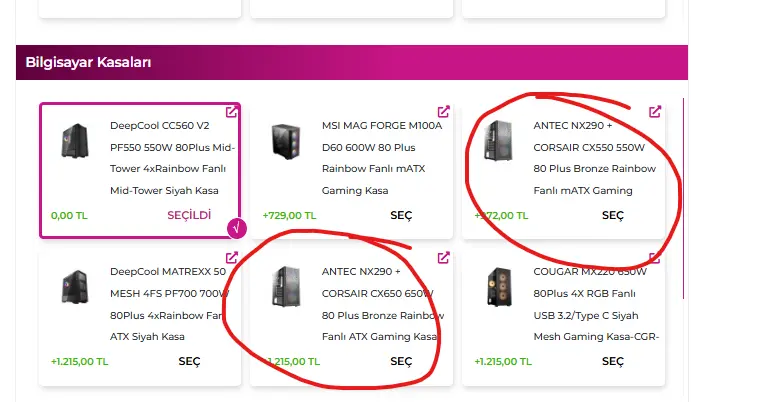The height and width of the screenshot is (402, 782).
Task: Click DeepCool CC560 V2 case thumbnail
Action: (x=75, y=141)
